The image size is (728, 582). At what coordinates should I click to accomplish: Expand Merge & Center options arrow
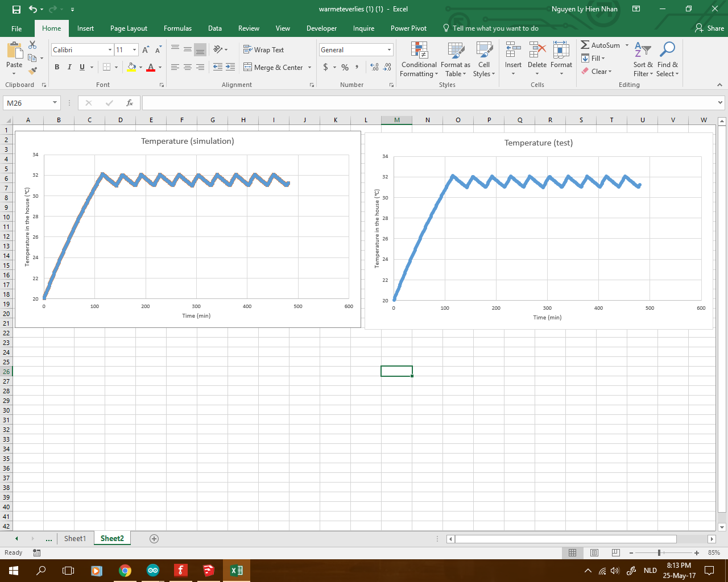[310, 67]
